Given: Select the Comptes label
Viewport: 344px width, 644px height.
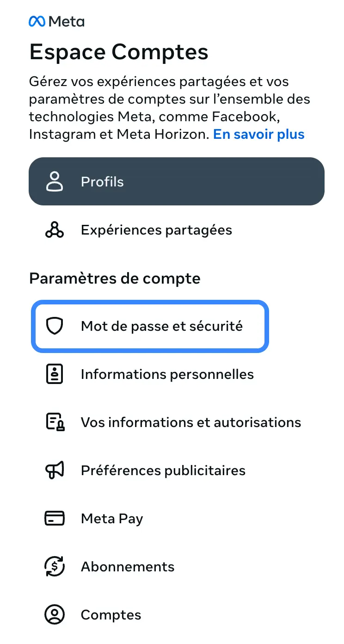Looking at the screenshot, I should (111, 615).
